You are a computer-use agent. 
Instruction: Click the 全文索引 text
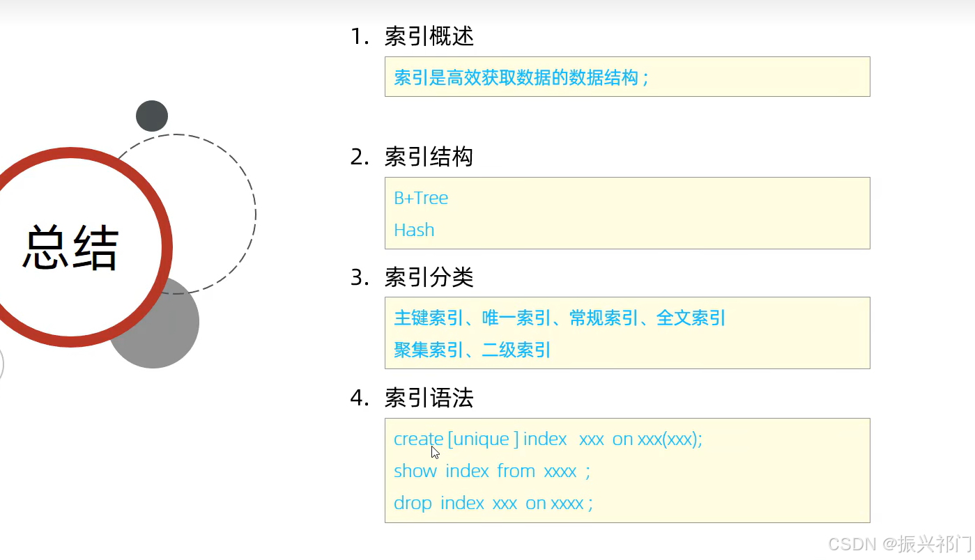click(x=691, y=318)
